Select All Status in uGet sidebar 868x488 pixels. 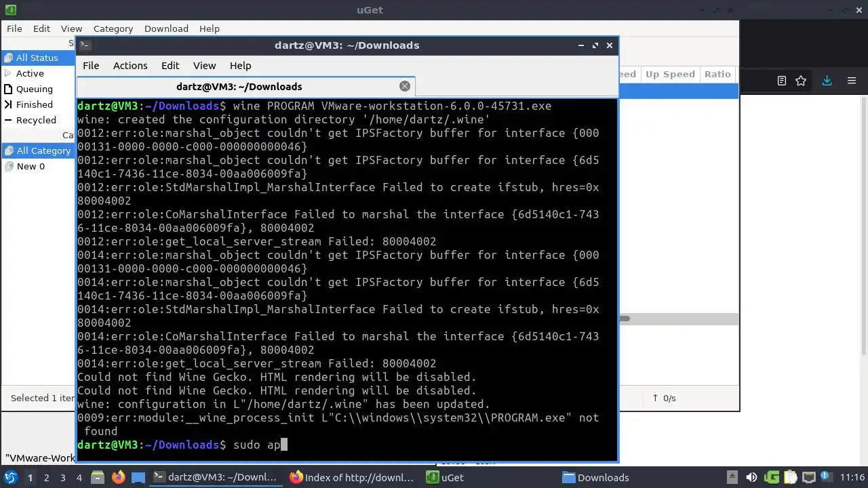point(39,58)
